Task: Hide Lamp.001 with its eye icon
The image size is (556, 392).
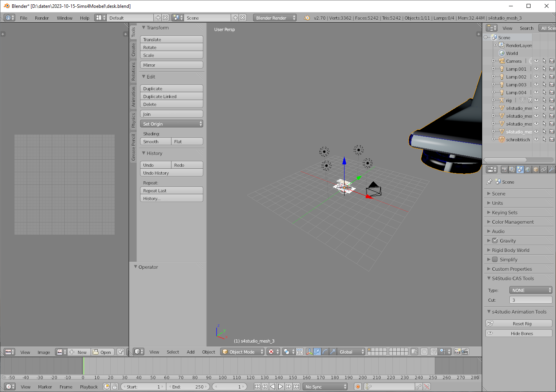Action: (536, 69)
